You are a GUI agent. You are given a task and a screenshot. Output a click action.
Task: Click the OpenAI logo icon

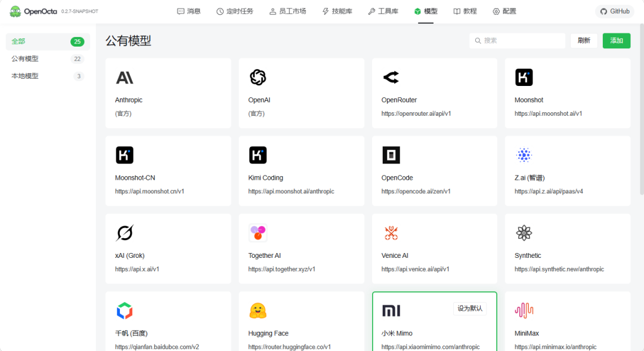(258, 77)
